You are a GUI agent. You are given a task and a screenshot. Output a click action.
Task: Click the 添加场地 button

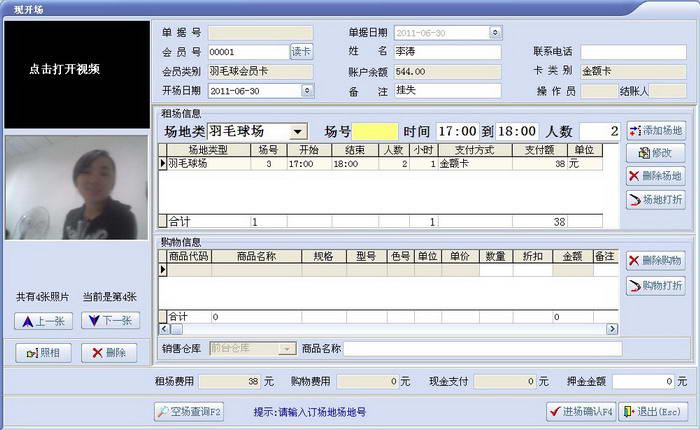[656, 131]
